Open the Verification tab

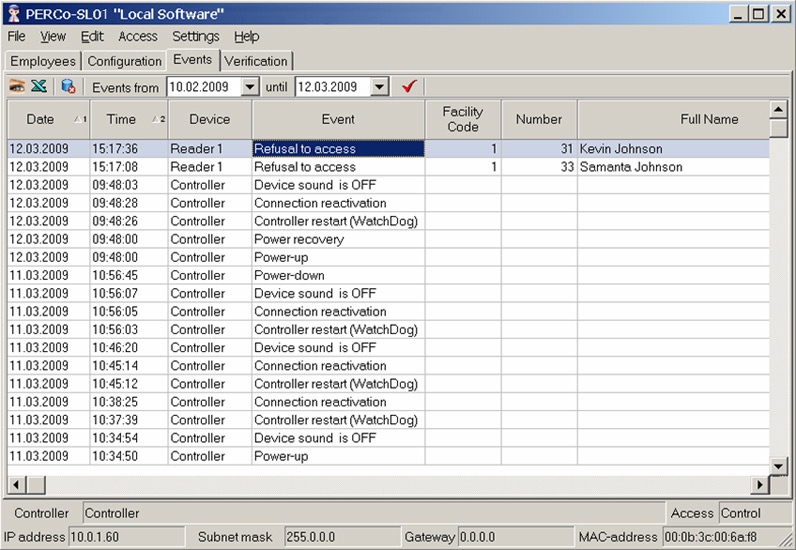coord(255,61)
